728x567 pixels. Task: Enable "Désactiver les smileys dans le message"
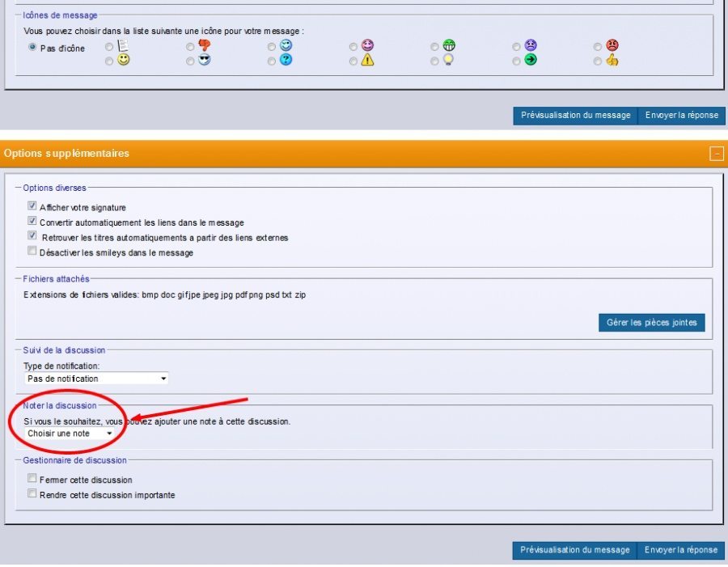32,252
